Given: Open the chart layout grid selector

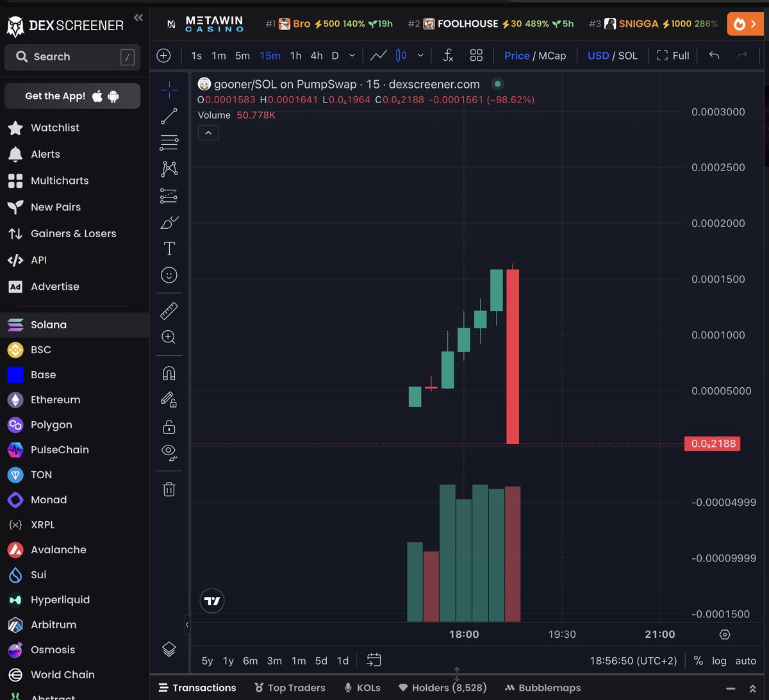Looking at the screenshot, I should click(x=476, y=56).
